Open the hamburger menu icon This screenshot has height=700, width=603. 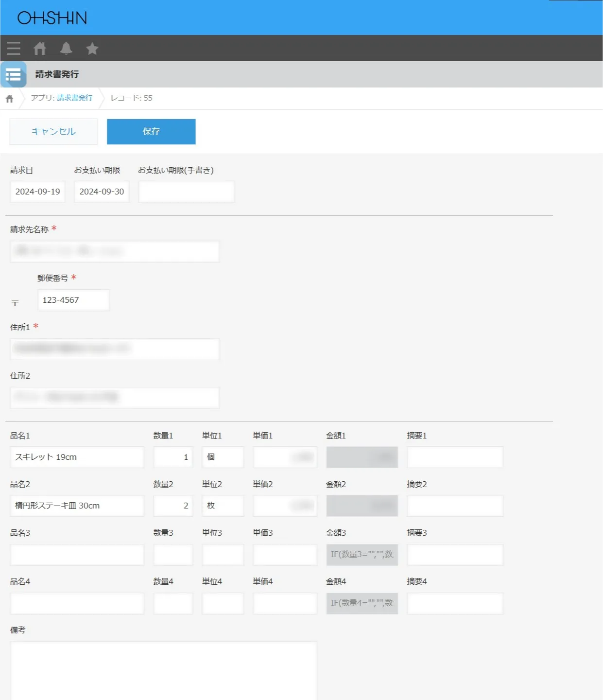14,48
